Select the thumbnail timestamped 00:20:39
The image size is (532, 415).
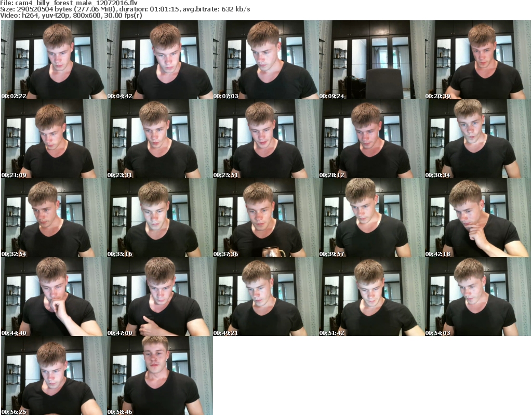[478, 60]
